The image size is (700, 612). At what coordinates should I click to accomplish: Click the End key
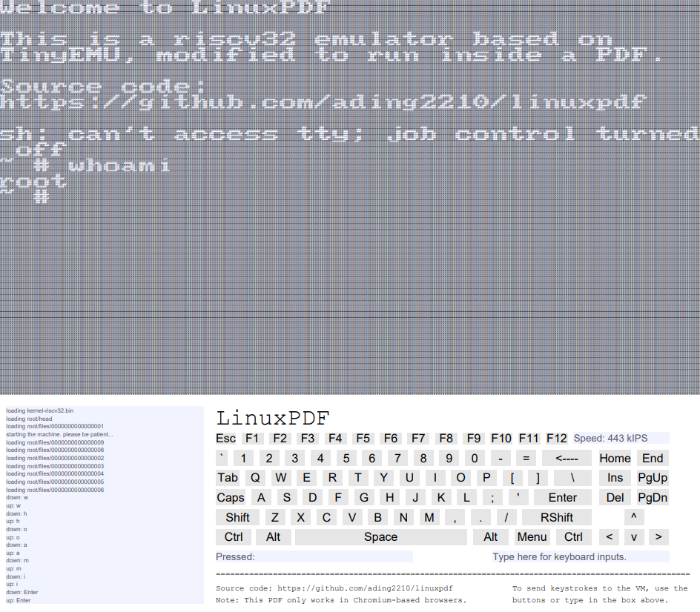(653, 458)
